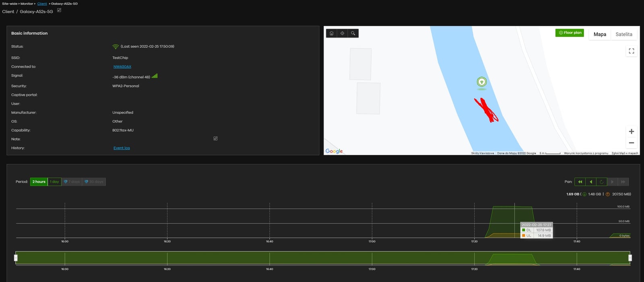Click the map locate/crosshair icon
This screenshot has width=644, height=282.
coord(342,33)
